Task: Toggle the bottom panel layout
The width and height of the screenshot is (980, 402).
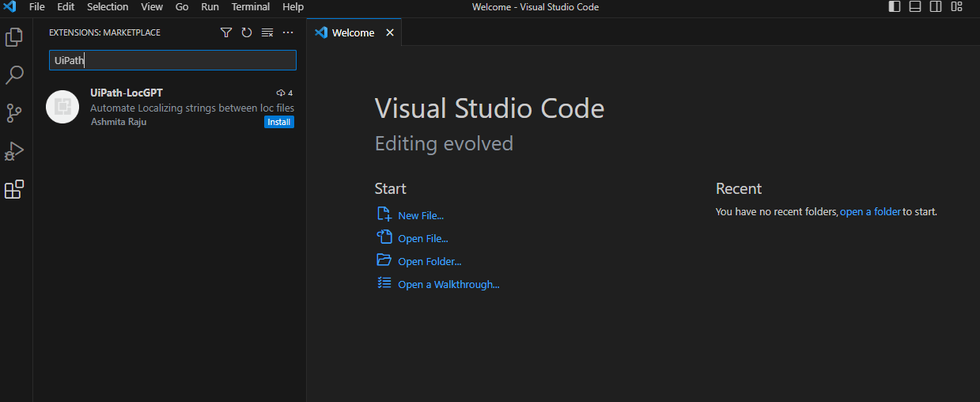Action: (x=915, y=7)
